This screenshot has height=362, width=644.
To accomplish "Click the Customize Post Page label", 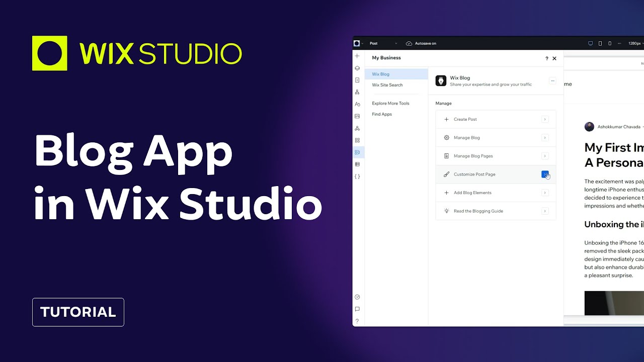I will pos(474,174).
